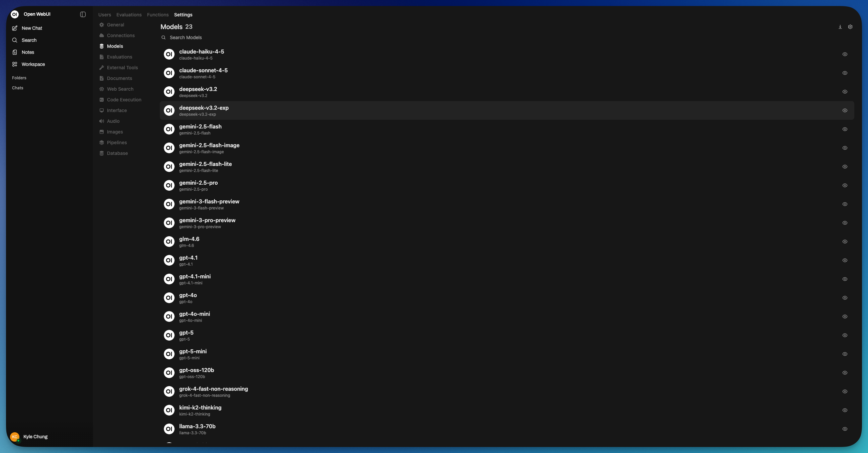This screenshot has width=868, height=453.
Task: Click the import models download icon
Action: [x=840, y=27]
